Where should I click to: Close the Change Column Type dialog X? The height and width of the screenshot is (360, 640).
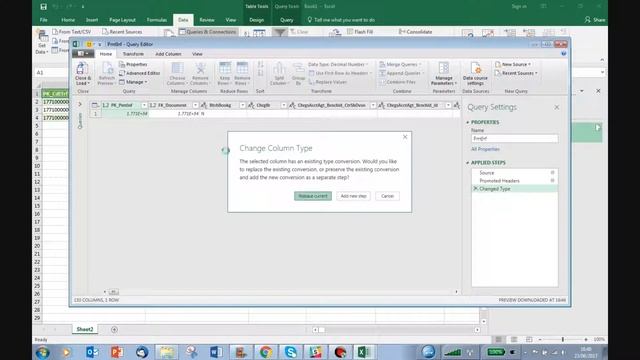tap(405, 137)
